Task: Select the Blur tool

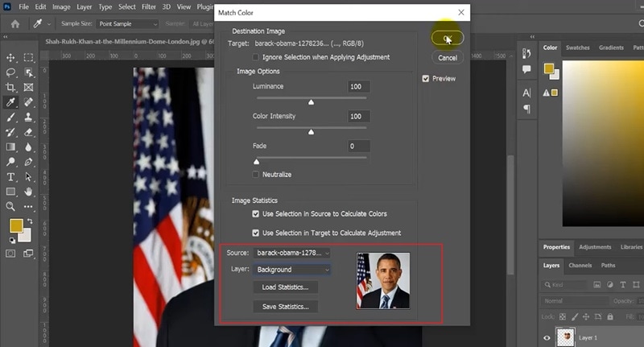Action: pos(28,147)
